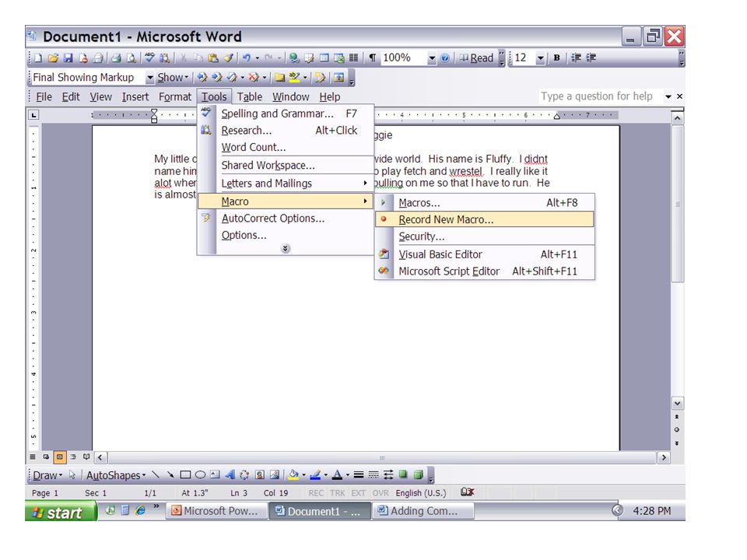Image resolution: width=747 pixels, height=560 pixels.
Task: Run the Spelling and Grammar toolbar icon
Action: point(149,58)
